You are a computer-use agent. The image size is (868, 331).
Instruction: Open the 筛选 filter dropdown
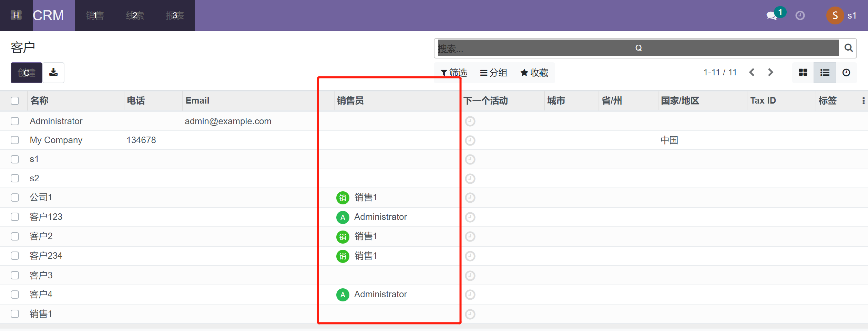pos(454,73)
